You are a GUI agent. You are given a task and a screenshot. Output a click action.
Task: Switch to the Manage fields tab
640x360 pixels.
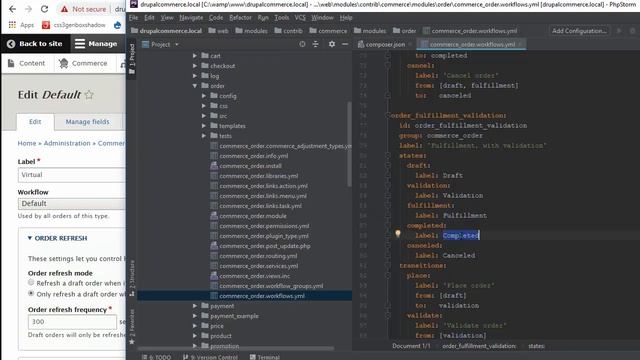[x=87, y=122]
